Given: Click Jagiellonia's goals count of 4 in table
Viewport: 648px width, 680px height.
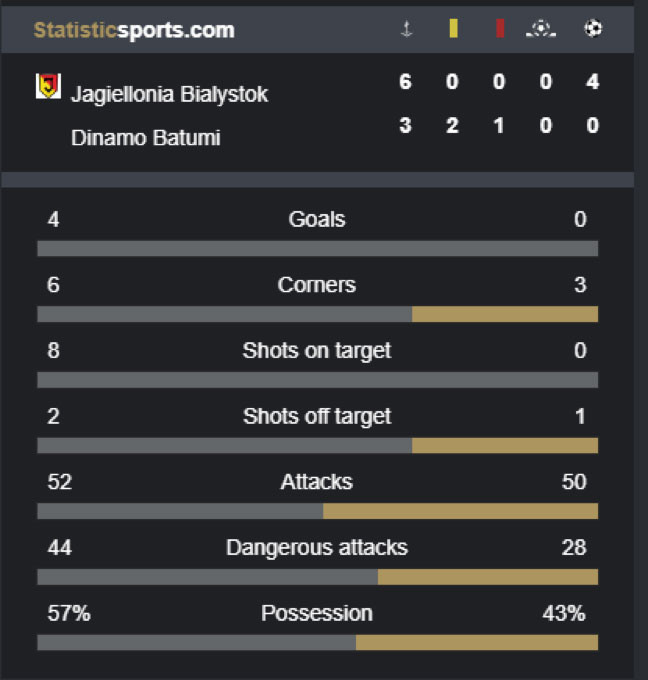Looking at the screenshot, I should click(x=592, y=82).
